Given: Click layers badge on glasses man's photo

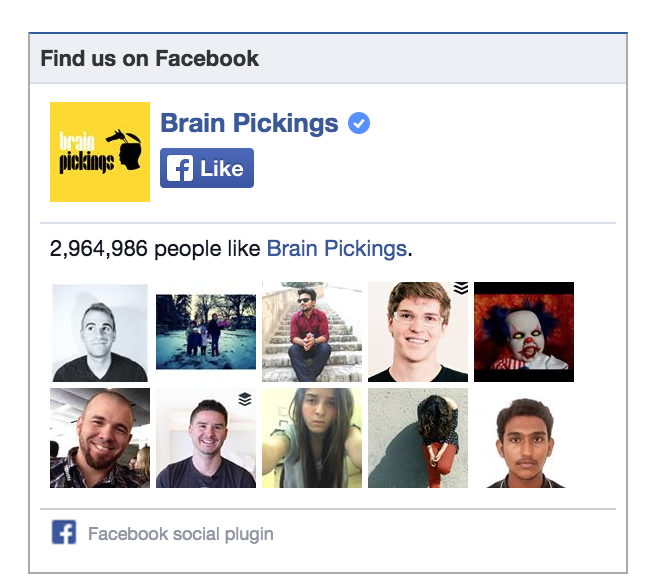Looking at the screenshot, I should 461,288.
